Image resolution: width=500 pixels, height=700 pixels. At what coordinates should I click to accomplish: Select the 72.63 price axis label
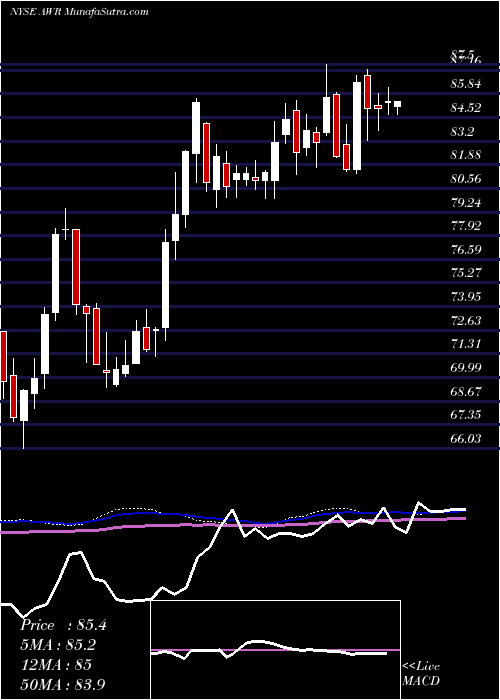click(466, 321)
